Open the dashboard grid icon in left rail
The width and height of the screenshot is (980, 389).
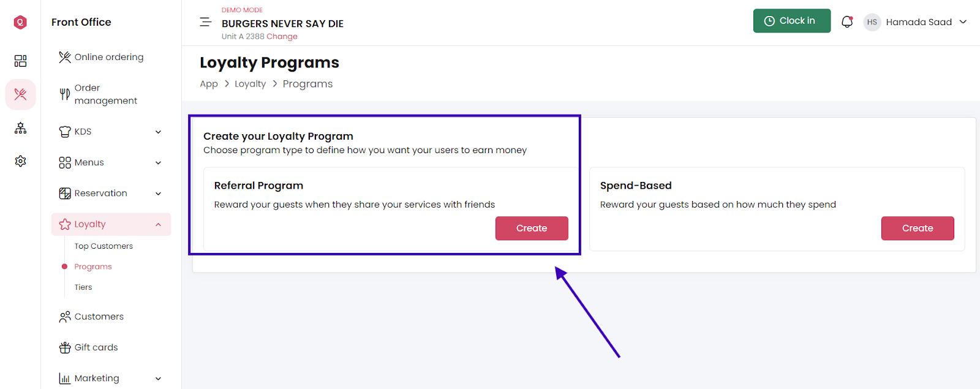[x=20, y=61]
